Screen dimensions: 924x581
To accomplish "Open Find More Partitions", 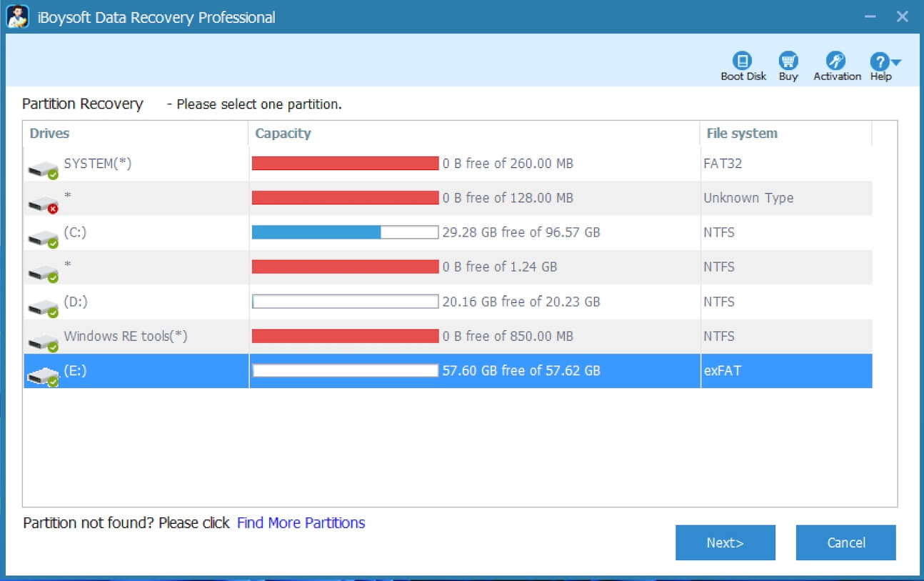I will coord(300,522).
